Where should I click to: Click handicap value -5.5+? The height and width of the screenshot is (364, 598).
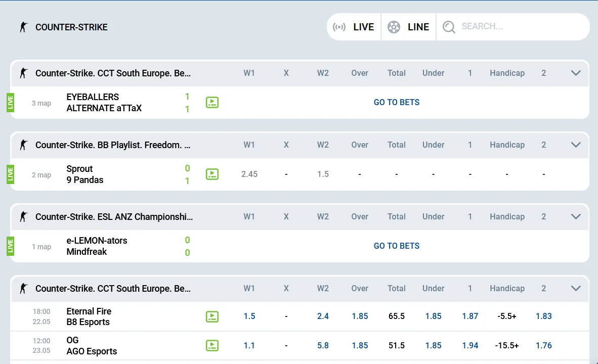pyautogui.click(x=507, y=316)
